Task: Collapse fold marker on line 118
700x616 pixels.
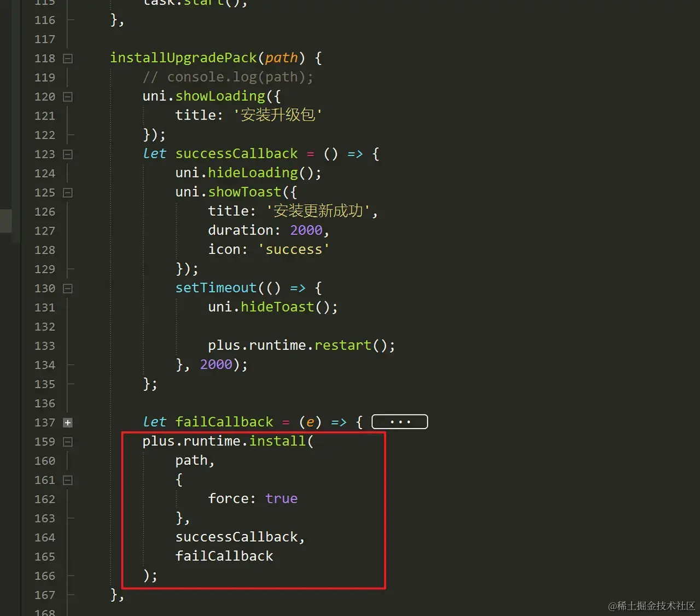Action: [x=68, y=58]
